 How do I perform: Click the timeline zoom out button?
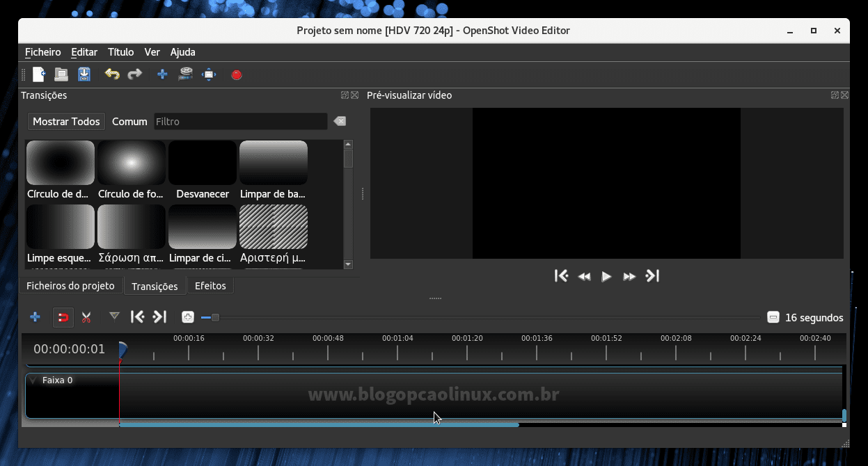[x=773, y=317]
